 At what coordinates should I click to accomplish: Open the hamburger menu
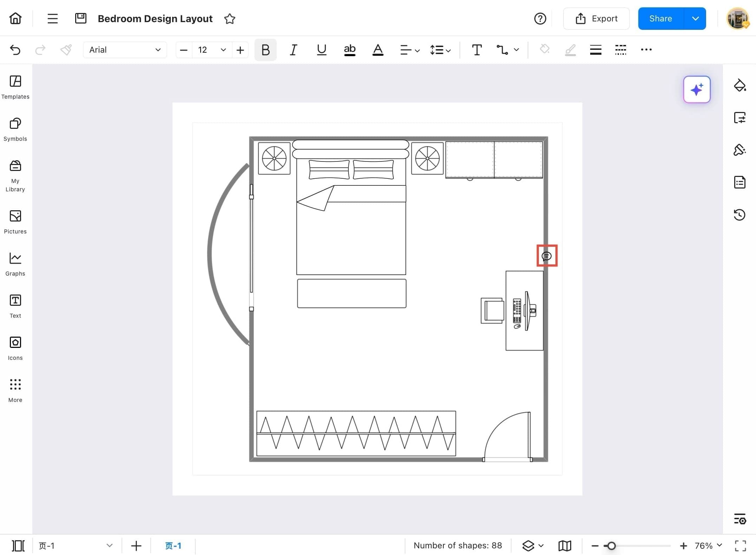click(x=52, y=18)
